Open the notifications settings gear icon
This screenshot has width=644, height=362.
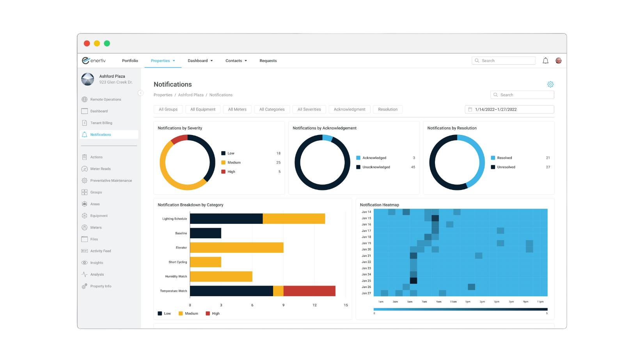(550, 84)
